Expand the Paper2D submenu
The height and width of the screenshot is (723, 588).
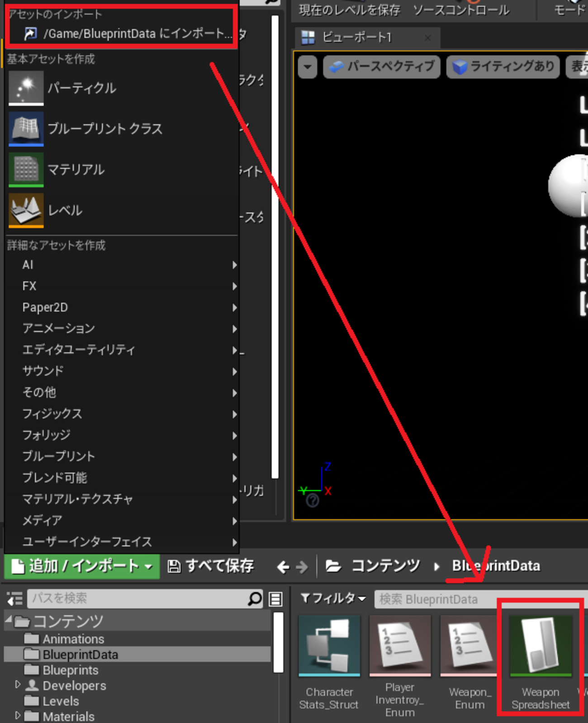pyautogui.click(x=122, y=307)
